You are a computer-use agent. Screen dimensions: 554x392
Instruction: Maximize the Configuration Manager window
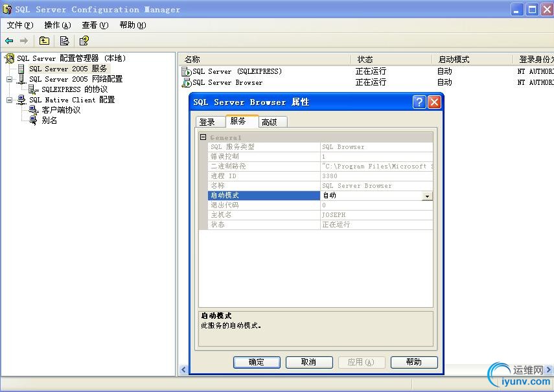tap(532, 10)
